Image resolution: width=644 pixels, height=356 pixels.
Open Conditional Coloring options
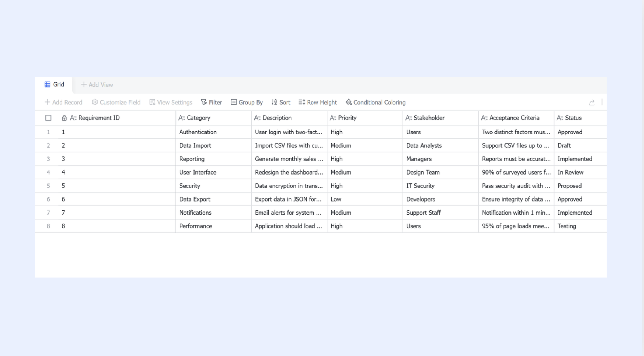375,102
